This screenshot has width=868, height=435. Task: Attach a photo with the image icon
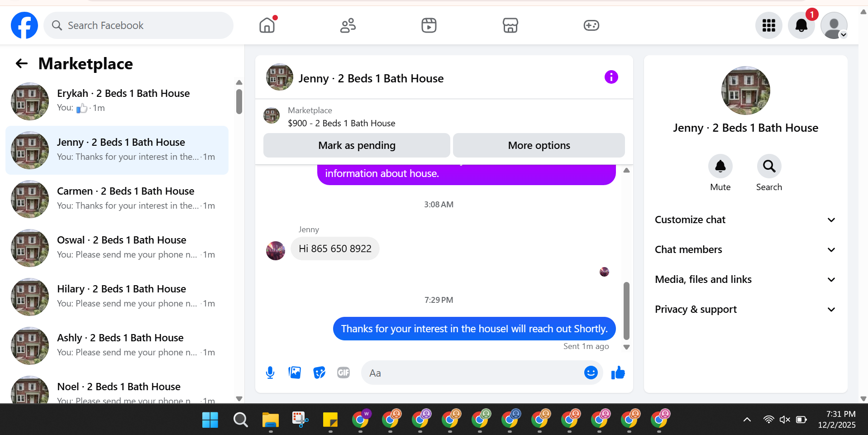pyautogui.click(x=295, y=373)
